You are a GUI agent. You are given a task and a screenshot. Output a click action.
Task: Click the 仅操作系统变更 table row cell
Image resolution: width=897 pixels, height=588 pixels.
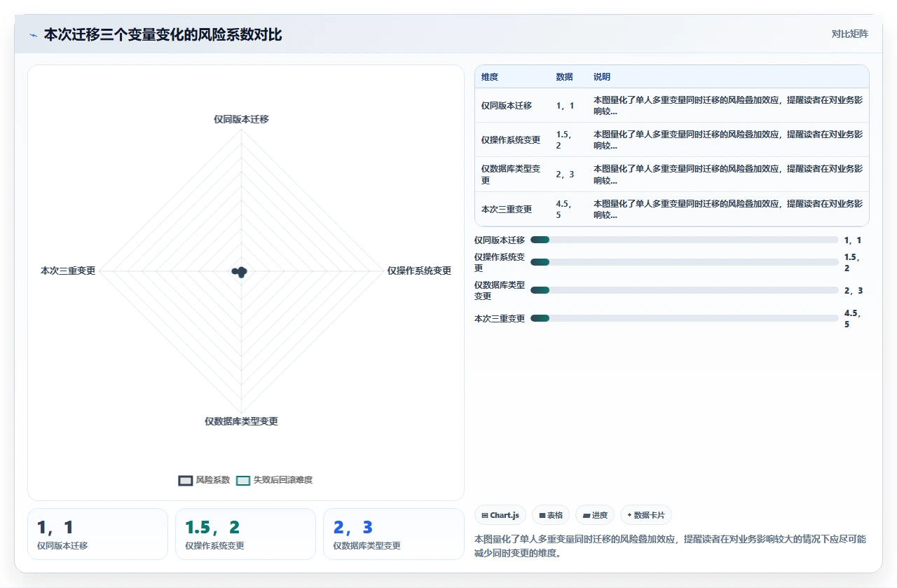click(x=511, y=140)
